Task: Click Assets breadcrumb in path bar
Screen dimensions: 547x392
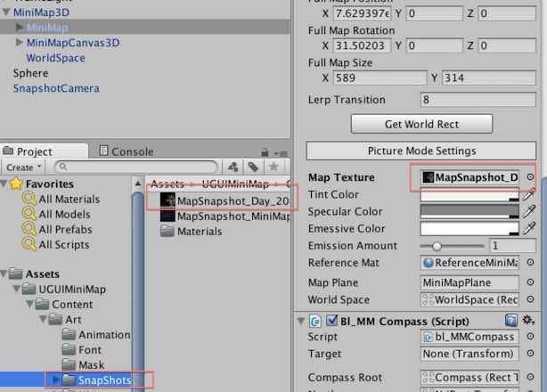Action: click(167, 184)
